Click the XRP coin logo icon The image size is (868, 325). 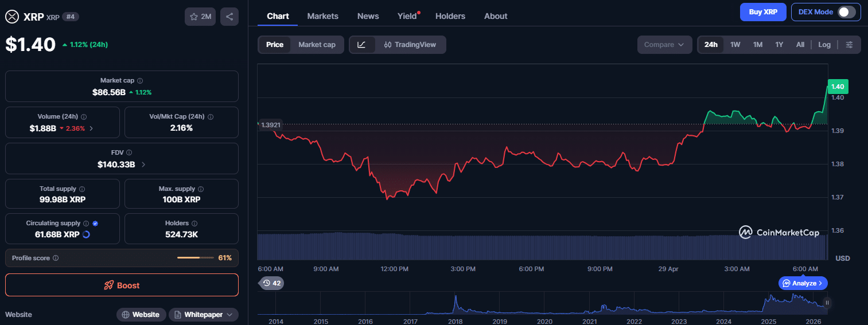point(12,17)
